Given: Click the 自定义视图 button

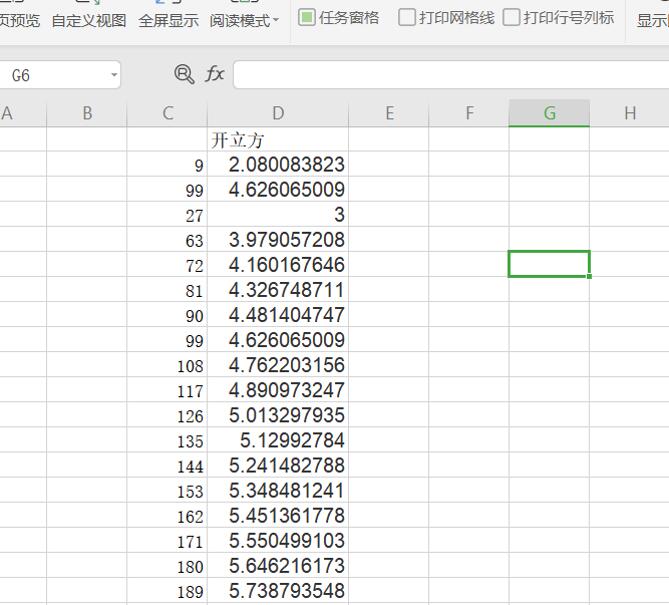Looking at the screenshot, I should 89,20.
